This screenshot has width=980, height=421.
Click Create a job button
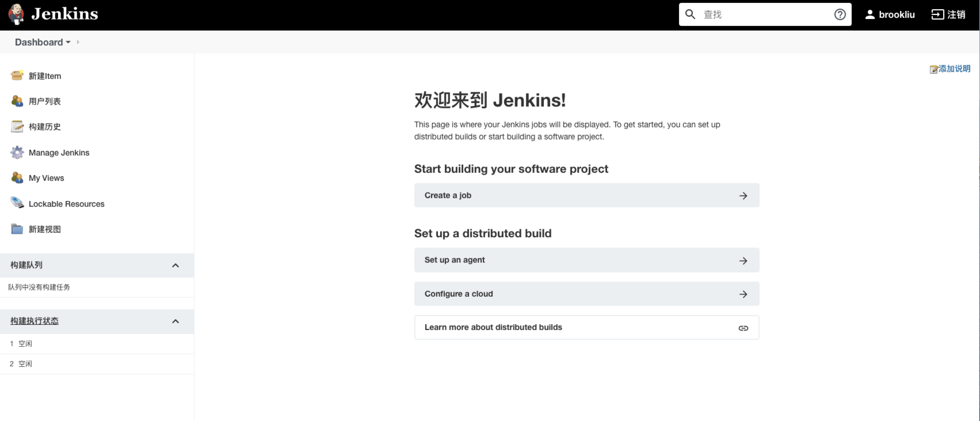tap(586, 195)
